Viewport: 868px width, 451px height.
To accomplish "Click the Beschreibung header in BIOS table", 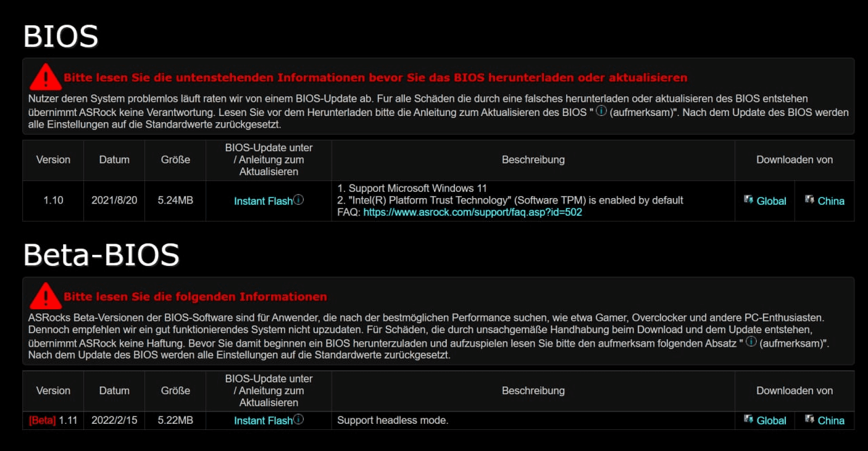I will tap(533, 160).
